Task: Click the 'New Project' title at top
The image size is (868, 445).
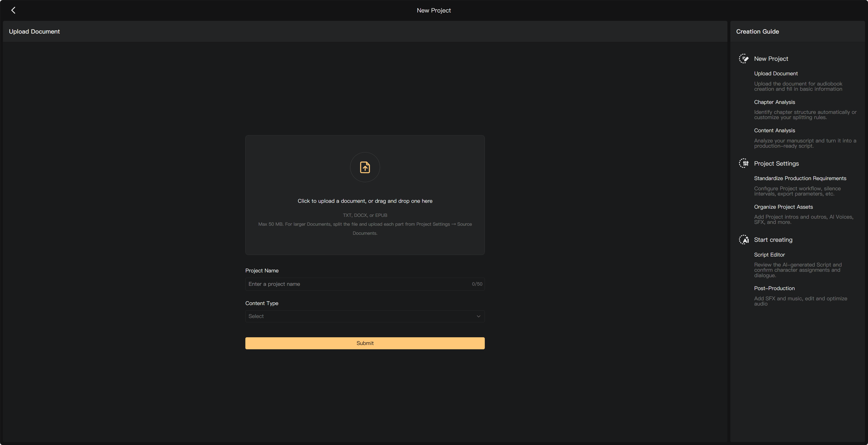Action: click(x=434, y=10)
